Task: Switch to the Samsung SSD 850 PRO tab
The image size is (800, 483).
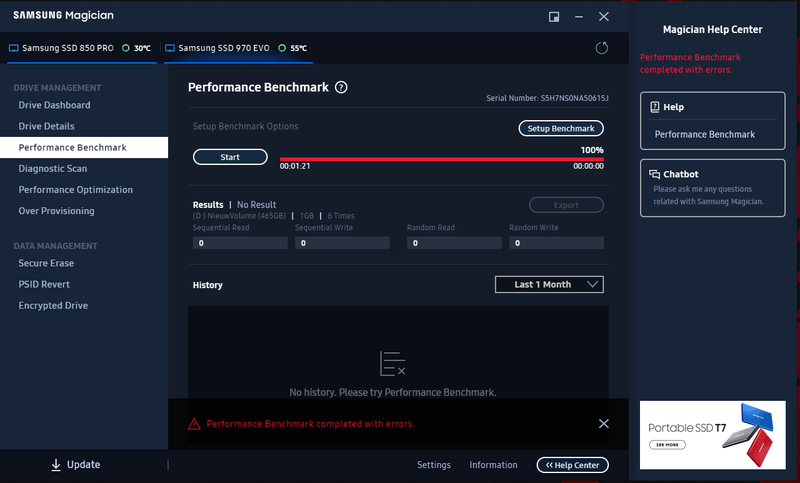Action: tap(82, 48)
